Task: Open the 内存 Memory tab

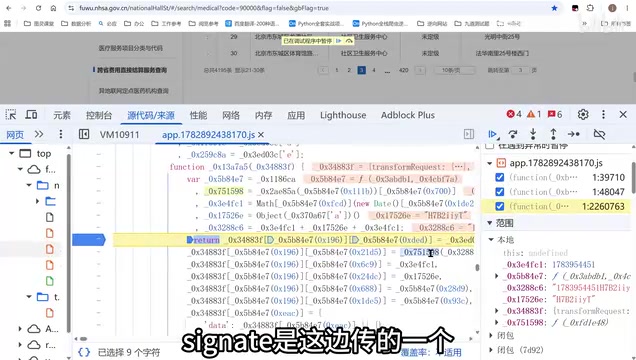Action: (263, 115)
